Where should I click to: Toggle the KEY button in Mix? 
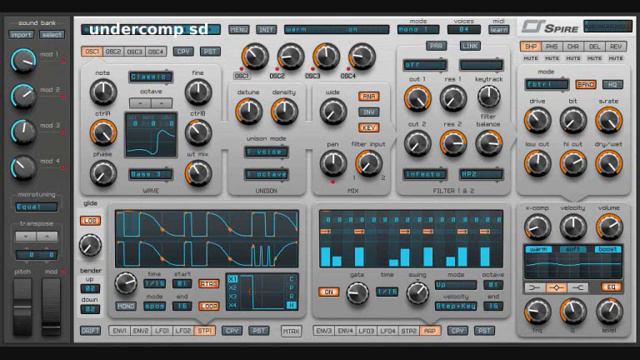pos(369,128)
